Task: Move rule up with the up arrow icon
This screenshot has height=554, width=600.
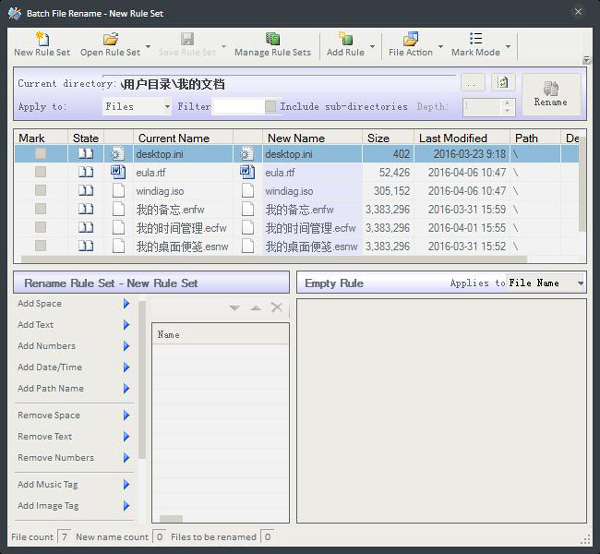Action: pyautogui.click(x=256, y=308)
